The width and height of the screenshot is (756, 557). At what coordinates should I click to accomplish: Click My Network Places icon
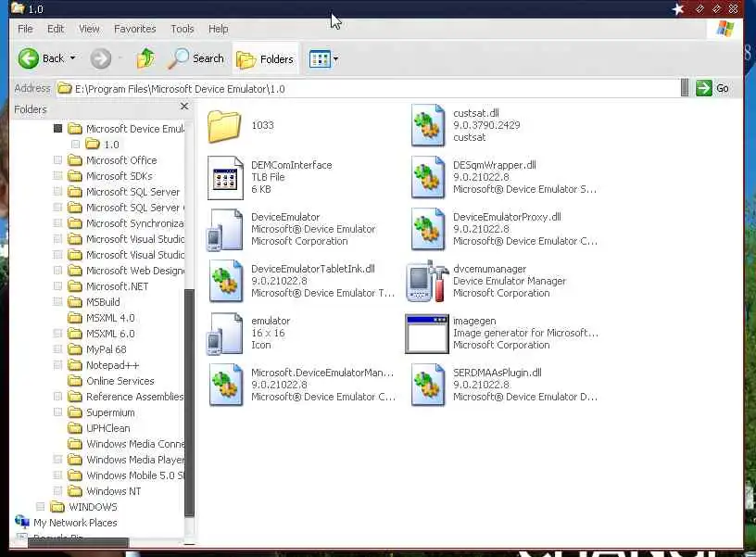point(22,522)
